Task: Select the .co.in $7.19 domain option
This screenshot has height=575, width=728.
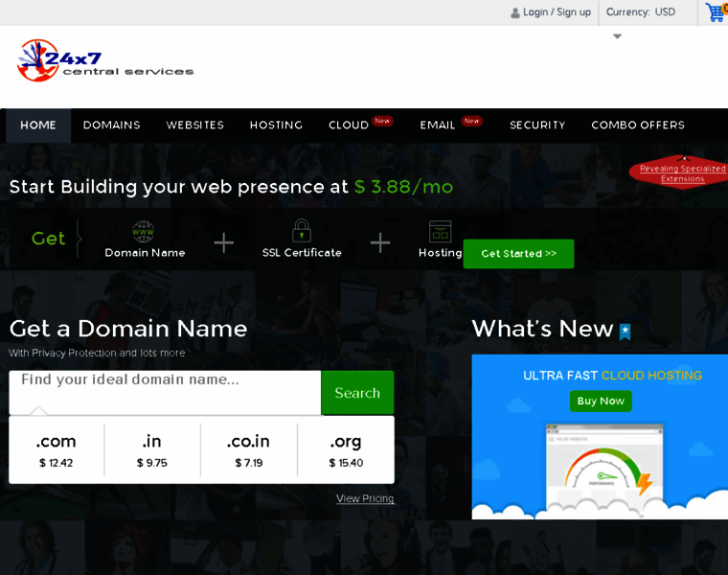Action: tap(249, 450)
